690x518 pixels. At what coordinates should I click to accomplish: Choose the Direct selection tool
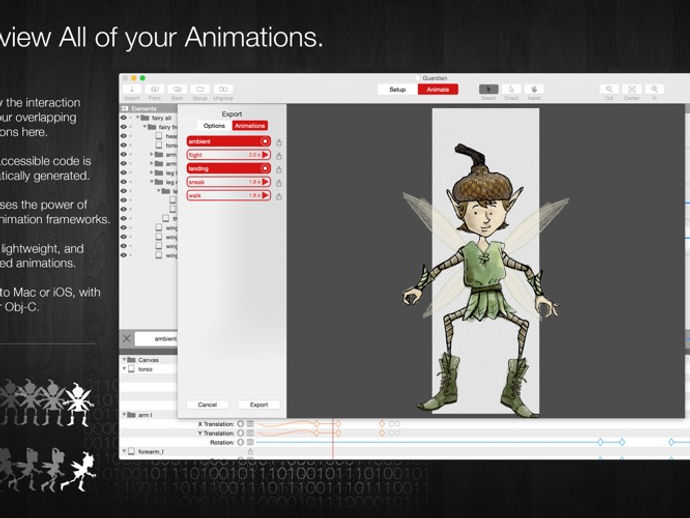click(511, 89)
